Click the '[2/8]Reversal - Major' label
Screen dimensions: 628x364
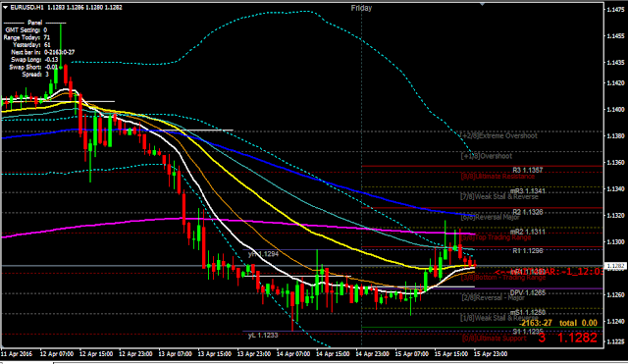coord(493,298)
